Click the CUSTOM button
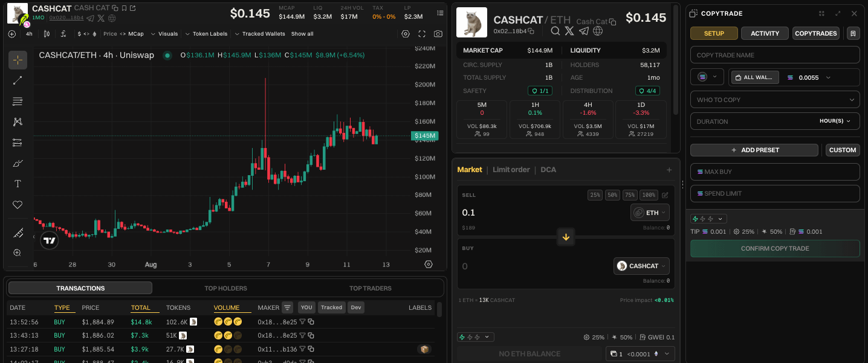This screenshot has width=868, height=363. point(843,150)
